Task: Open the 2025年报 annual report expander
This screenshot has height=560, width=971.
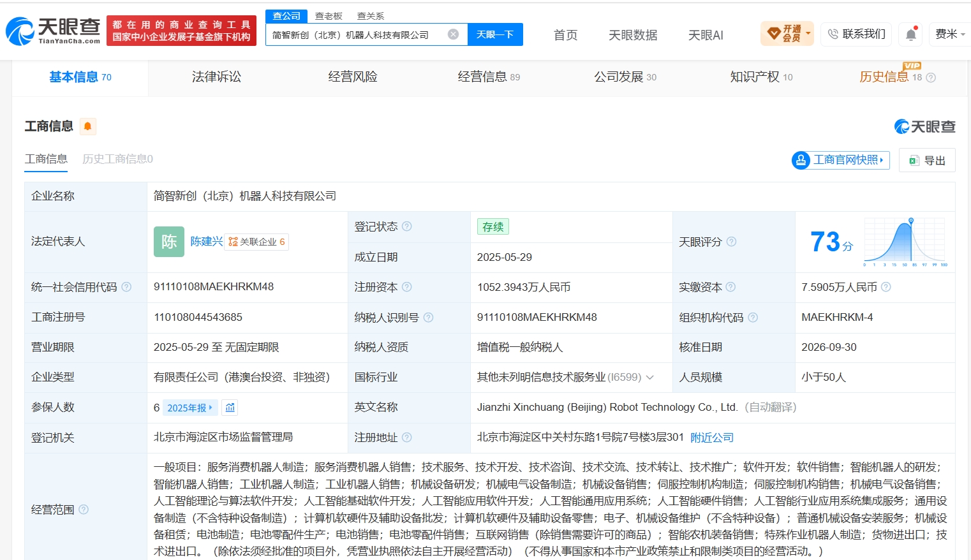Action: point(190,408)
